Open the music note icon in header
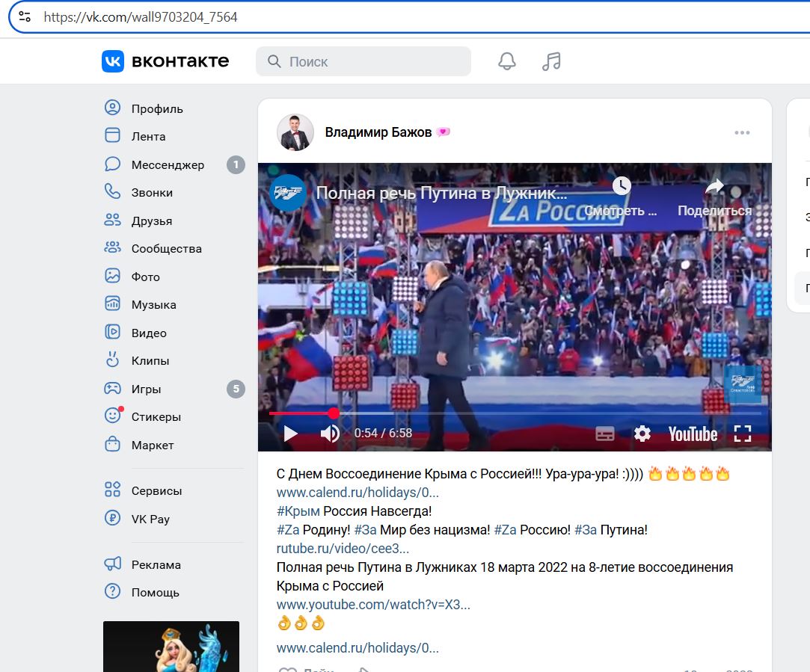Screen dimensions: 810x672 pos(551,61)
